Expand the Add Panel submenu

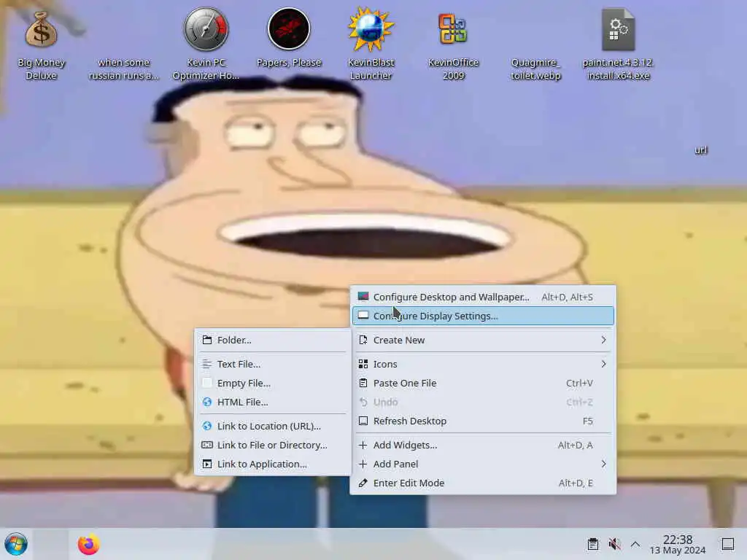click(483, 464)
